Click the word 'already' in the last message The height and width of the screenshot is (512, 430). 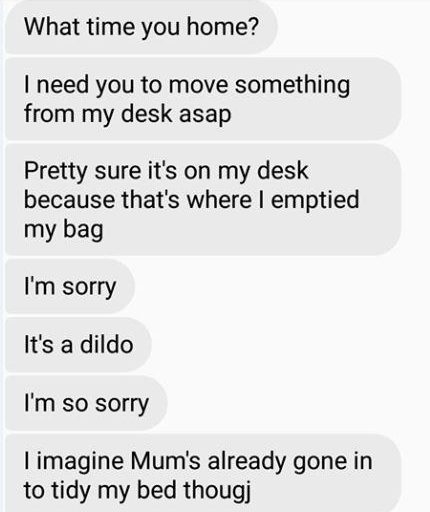point(247,462)
